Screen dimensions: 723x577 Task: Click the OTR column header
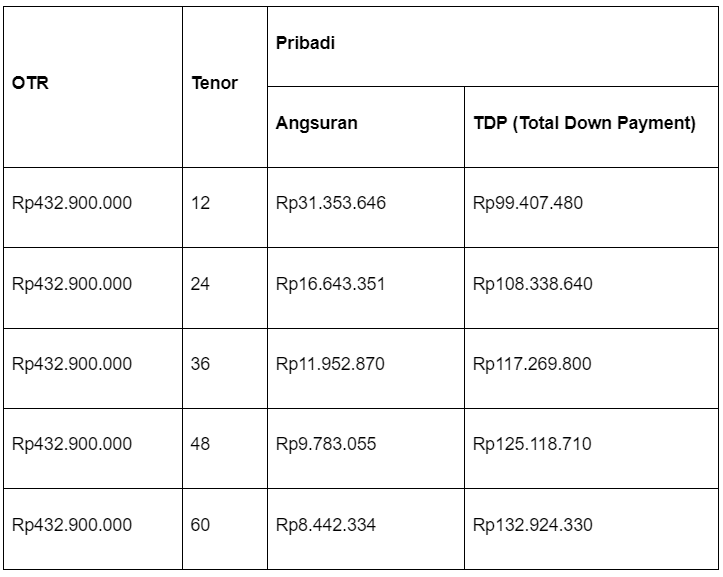pos(31,84)
